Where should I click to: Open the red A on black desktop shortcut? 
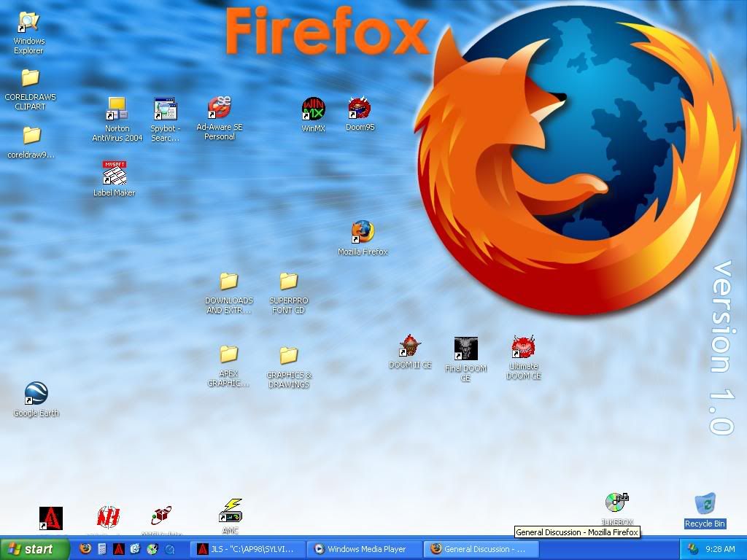click(51, 518)
